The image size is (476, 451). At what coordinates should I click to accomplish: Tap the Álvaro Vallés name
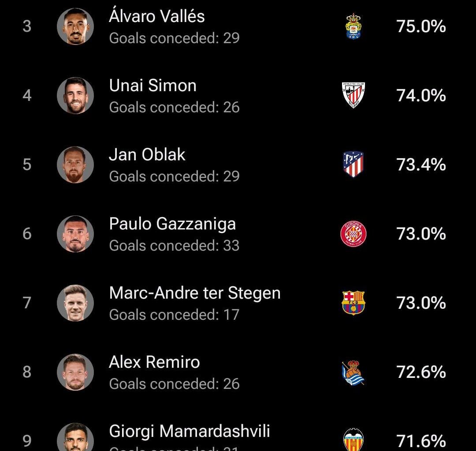pyautogui.click(x=157, y=17)
